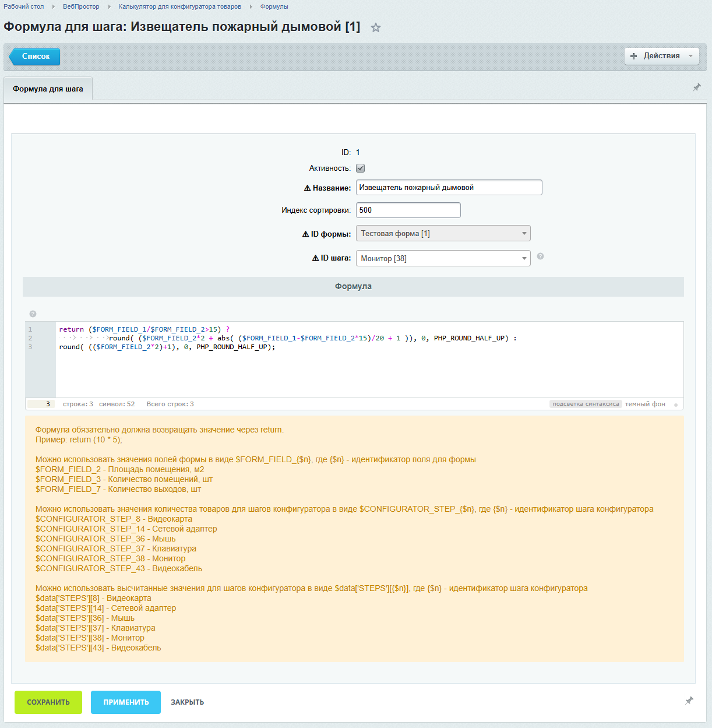Open help hint above the formula editor
Viewport: 712px width, 728px height.
33,314
